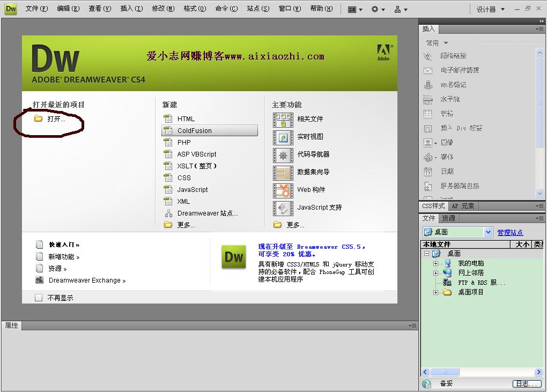Create a new XSLT (整页) document
547x392 pixels.
[x=197, y=166]
